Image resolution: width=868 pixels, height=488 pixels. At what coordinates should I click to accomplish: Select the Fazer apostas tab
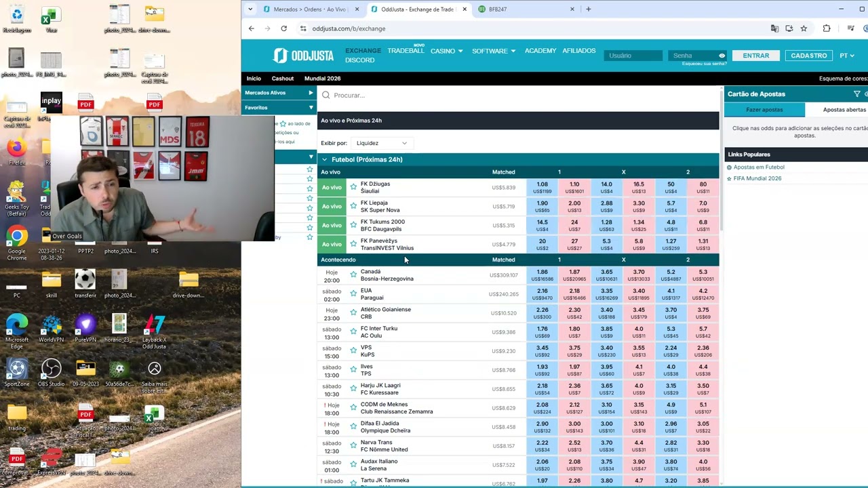(x=764, y=110)
